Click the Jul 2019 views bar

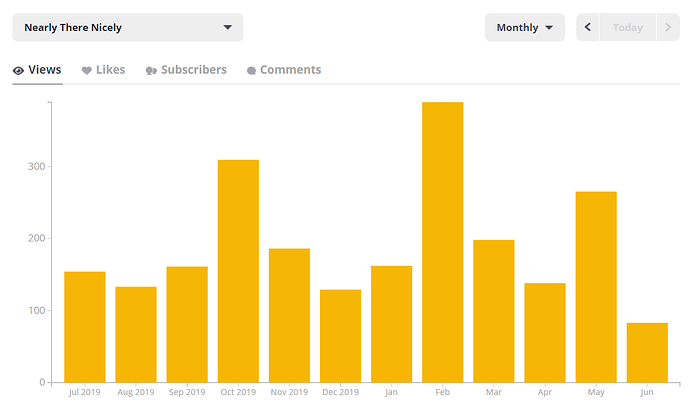click(84, 327)
